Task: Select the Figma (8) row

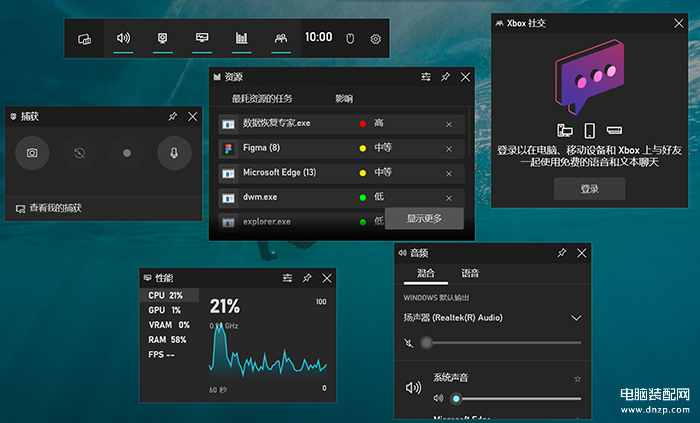Action: point(342,148)
